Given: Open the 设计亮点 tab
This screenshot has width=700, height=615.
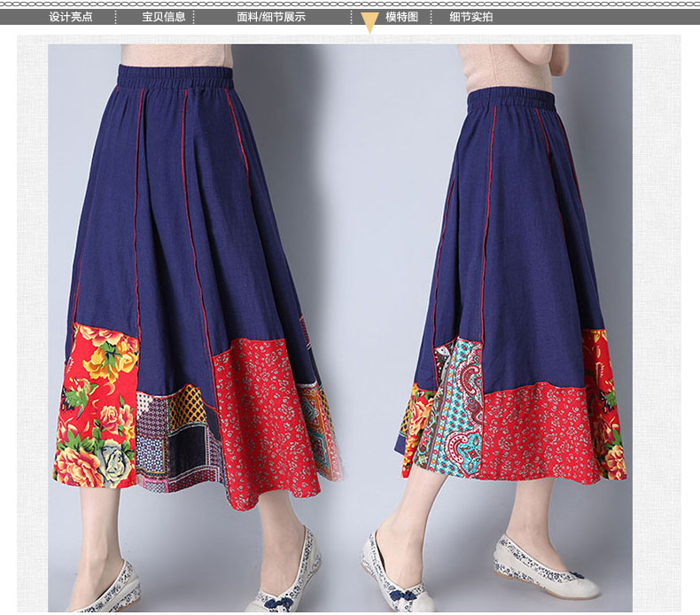Looking at the screenshot, I should [70, 17].
